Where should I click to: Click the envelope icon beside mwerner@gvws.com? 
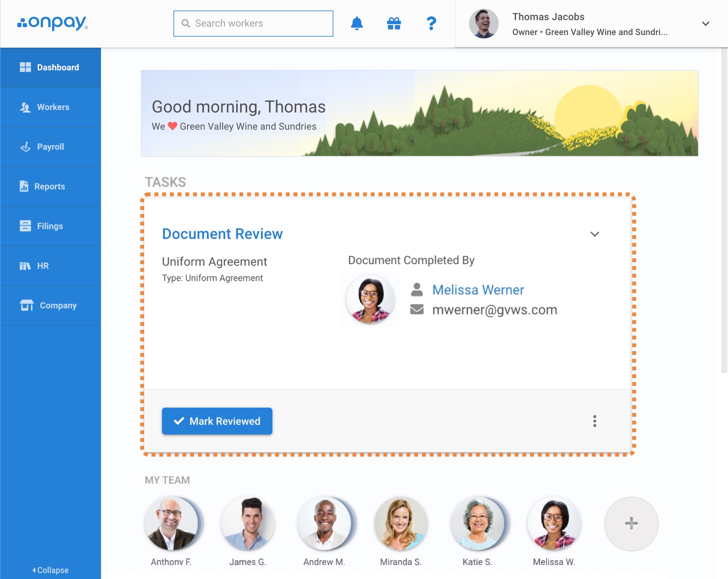[417, 309]
